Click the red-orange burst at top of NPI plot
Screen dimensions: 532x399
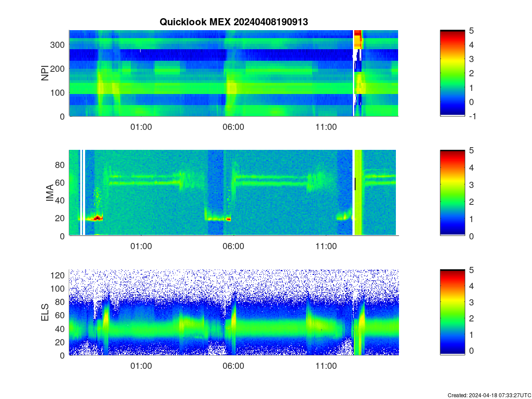tap(358, 39)
